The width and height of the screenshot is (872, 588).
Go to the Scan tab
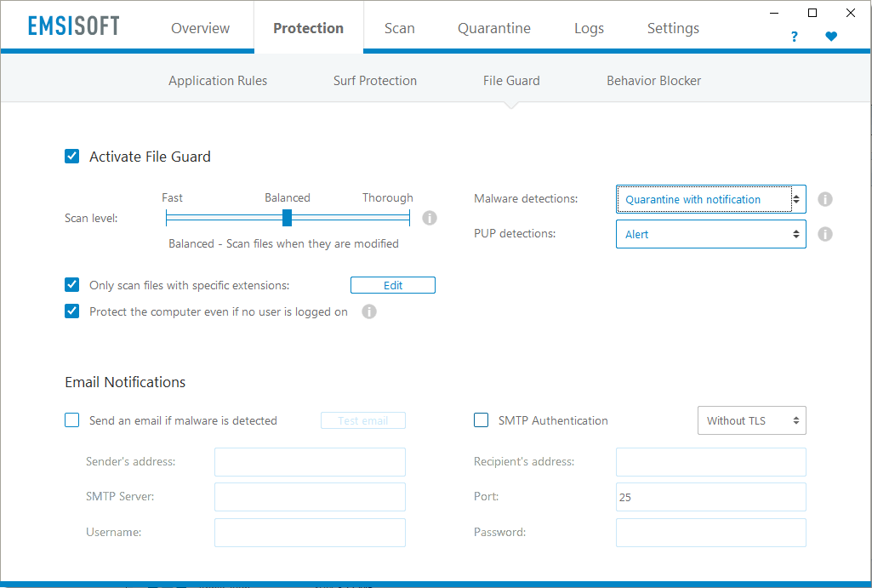[400, 28]
